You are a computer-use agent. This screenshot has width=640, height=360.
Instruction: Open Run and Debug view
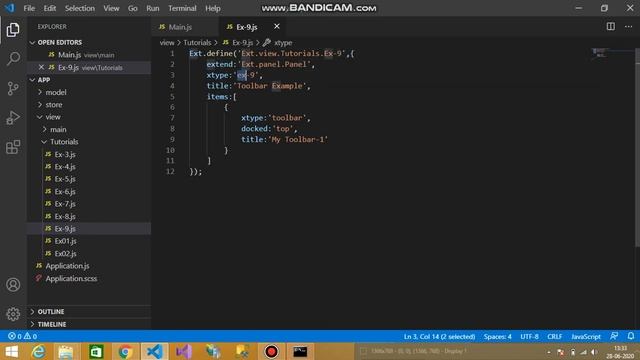[x=13, y=118]
